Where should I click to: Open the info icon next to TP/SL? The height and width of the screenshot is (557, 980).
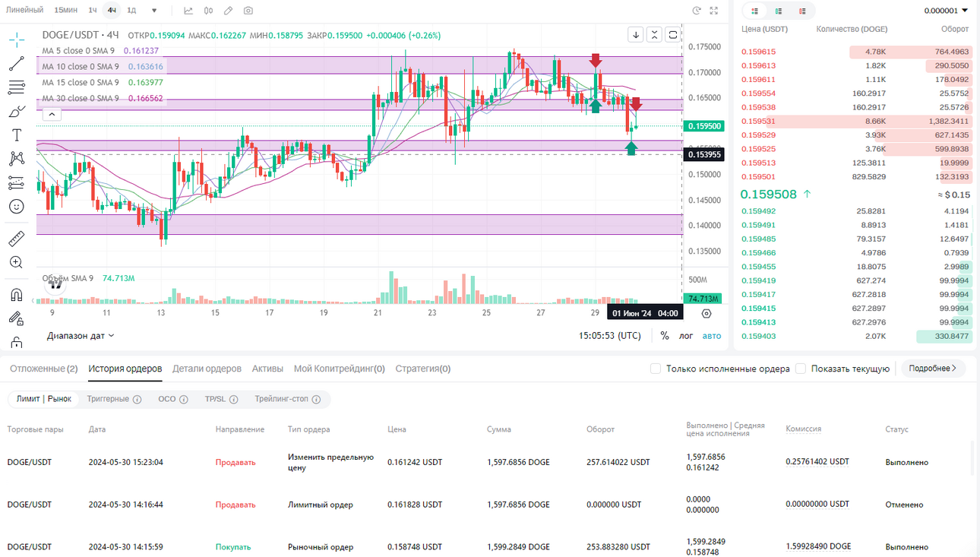pos(234,399)
